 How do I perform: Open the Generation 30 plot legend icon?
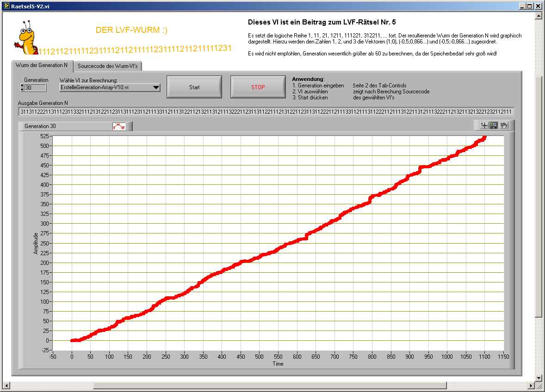point(119,126)
